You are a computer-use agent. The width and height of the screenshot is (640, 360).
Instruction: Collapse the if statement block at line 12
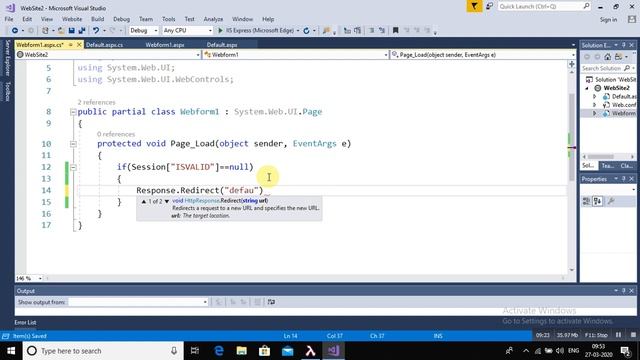click(73, 167)
